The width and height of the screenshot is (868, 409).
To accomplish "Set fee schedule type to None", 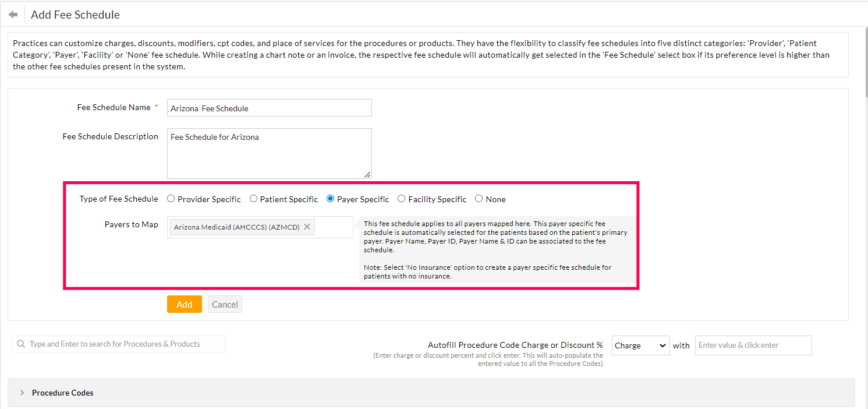I will pyautogui.click(x=478, y=198).
